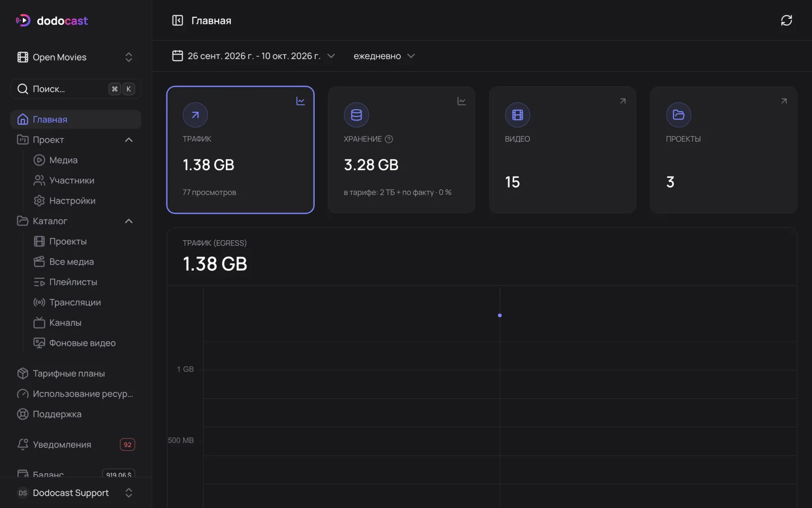Image resolution: width=812 pixels, height=508 pixels.
Task: Click the database icon in ХРАНЕНИЕ card
Action: (356, 115)
